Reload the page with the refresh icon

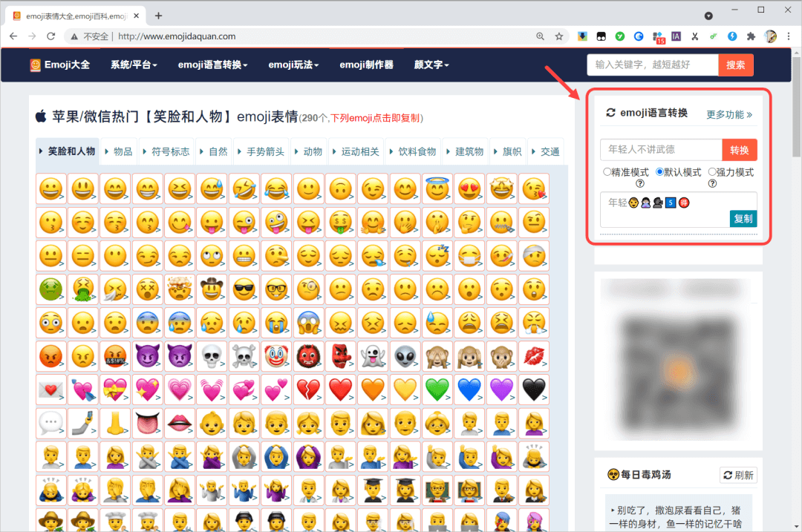point(50,36)
